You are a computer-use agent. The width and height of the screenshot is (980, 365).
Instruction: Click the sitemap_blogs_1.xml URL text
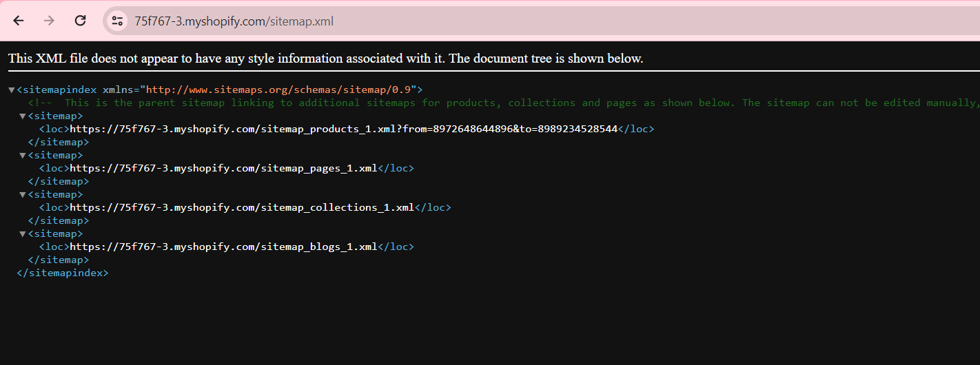(x=224, y=247)
